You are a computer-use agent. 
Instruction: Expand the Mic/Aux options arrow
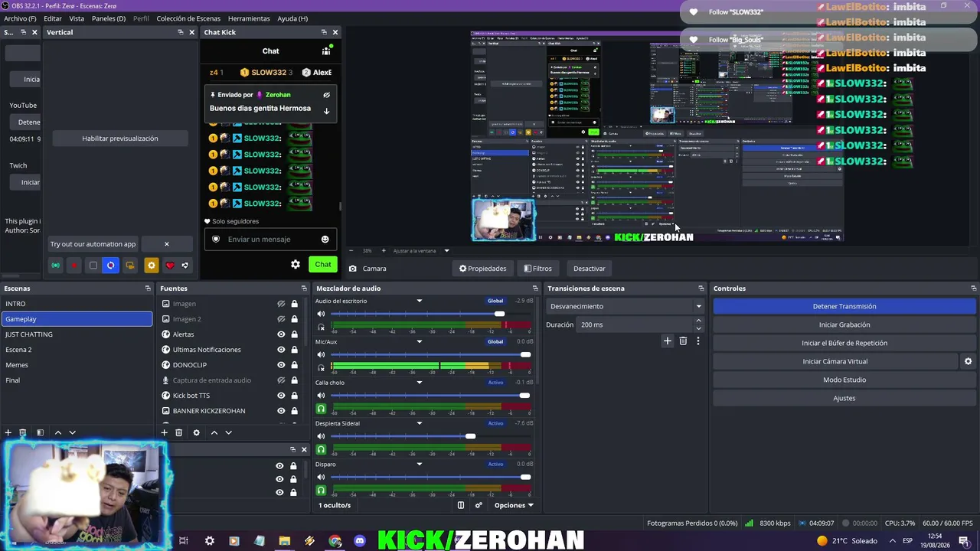[419, 341]
